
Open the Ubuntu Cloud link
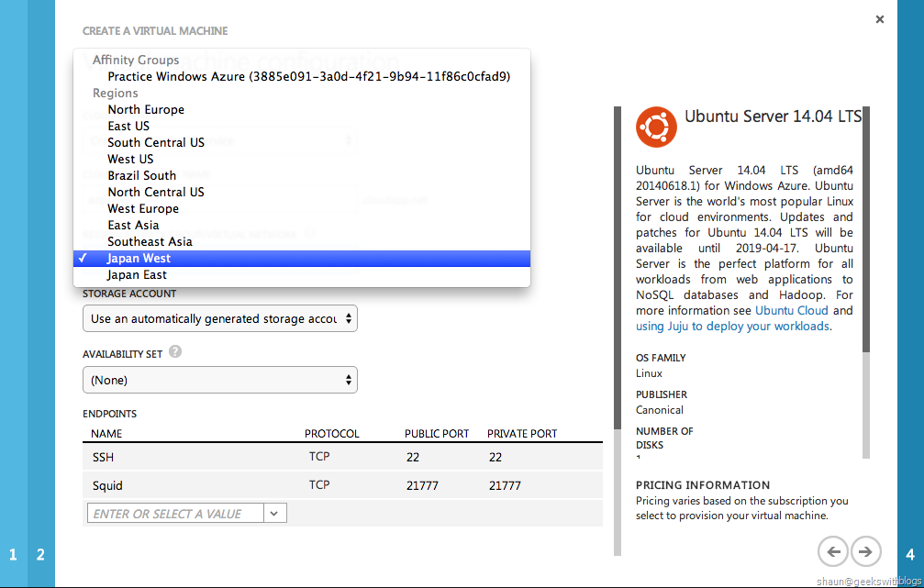click(792, 311)
